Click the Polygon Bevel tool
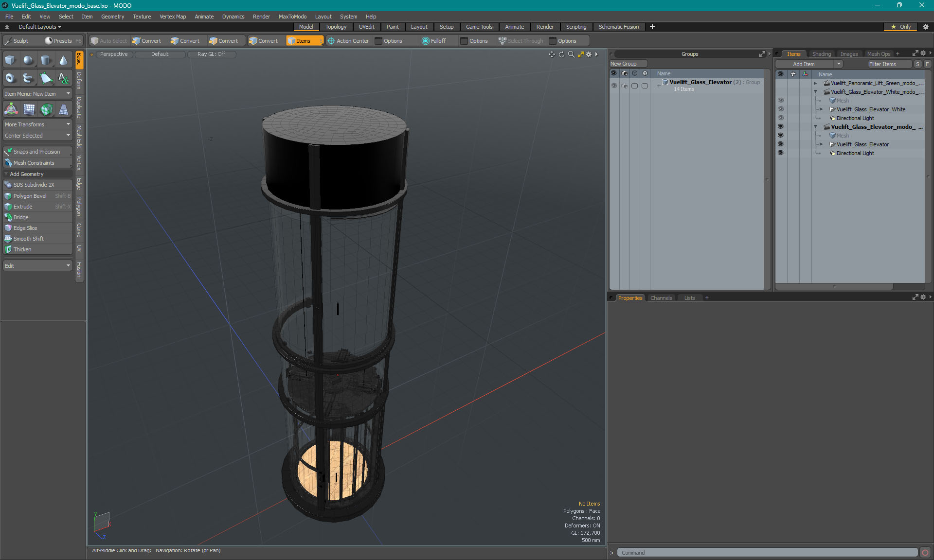 point(37,196)
